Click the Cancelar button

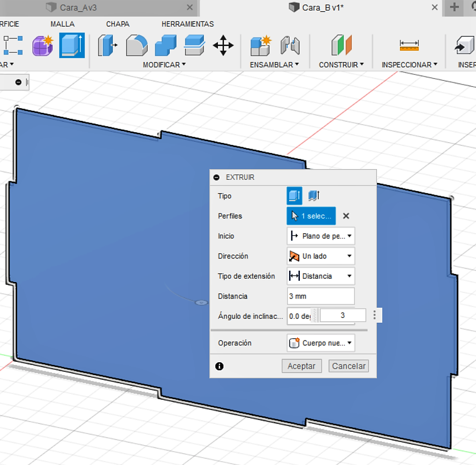(x=349, y=366)
